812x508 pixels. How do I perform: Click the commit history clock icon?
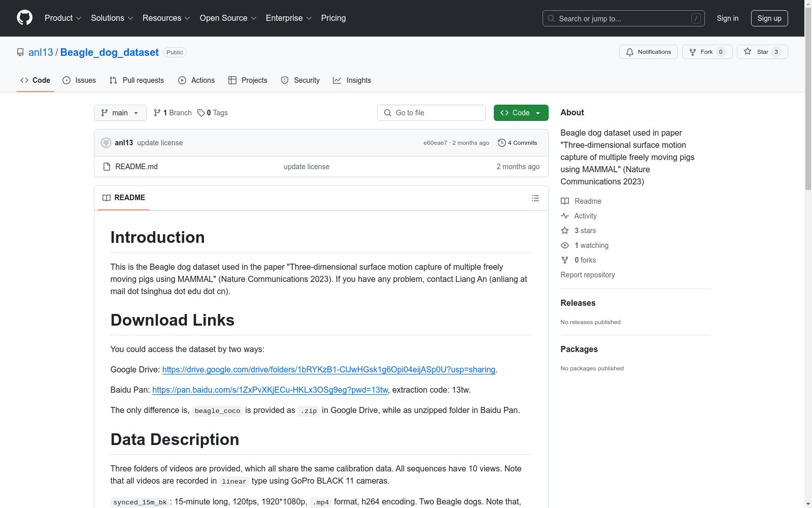502,143
